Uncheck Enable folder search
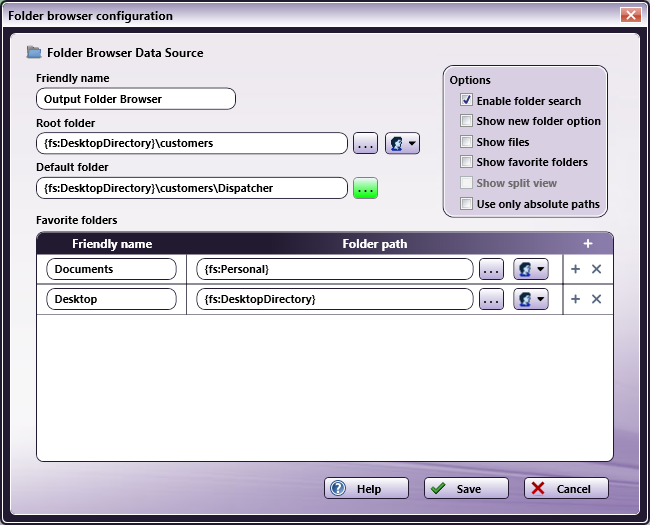 (x=466, y=100)
